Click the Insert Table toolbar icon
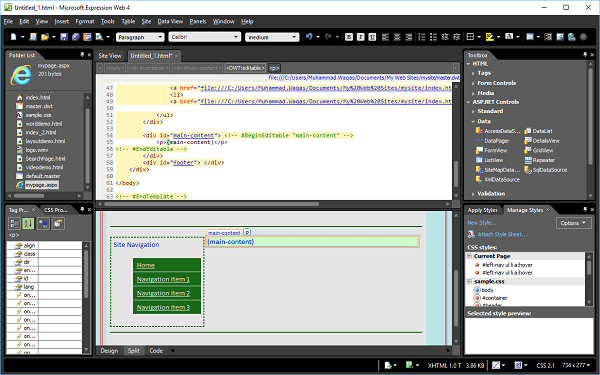Image resolution: width=600 pixels, height=375 pixels. point(530,37)
